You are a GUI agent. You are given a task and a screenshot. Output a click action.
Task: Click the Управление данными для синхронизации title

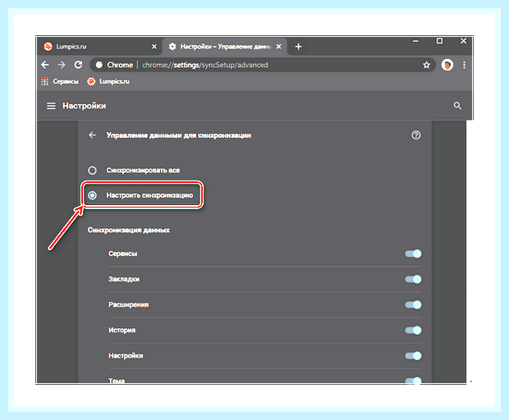coord(179,135)
